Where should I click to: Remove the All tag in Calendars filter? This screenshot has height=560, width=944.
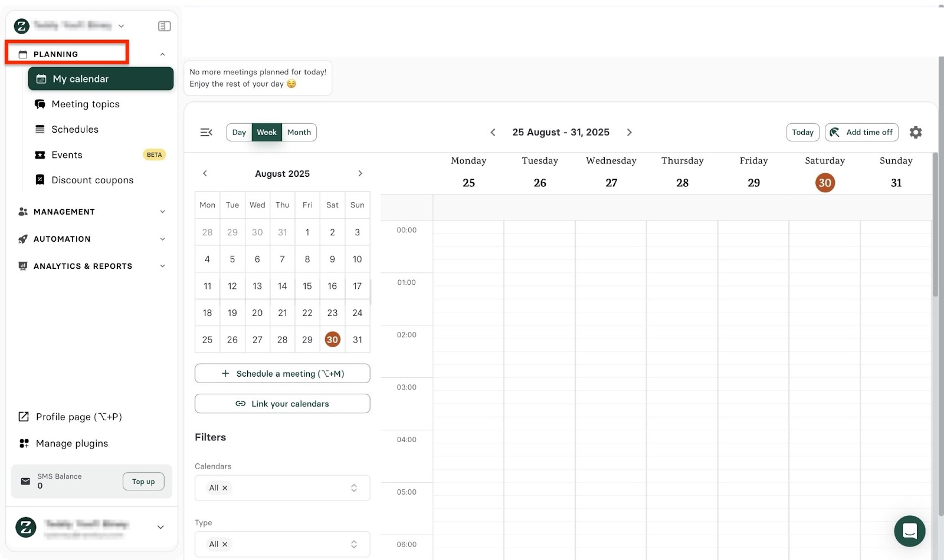[225, 488]
